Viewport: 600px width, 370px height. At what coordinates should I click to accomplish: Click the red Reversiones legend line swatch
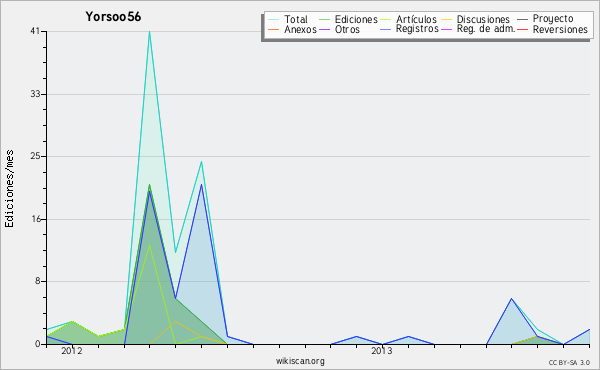coord(522,29)
